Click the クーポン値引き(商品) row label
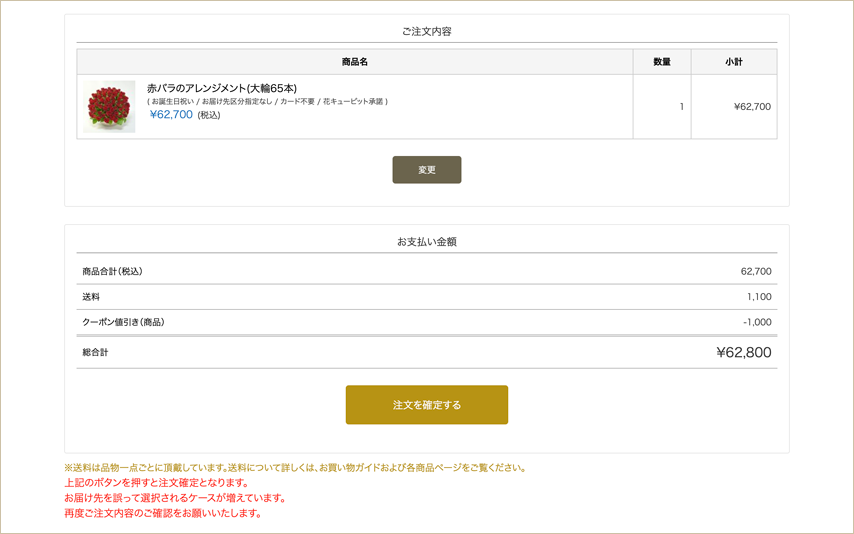The image size is (854, 534). (123, 322)
